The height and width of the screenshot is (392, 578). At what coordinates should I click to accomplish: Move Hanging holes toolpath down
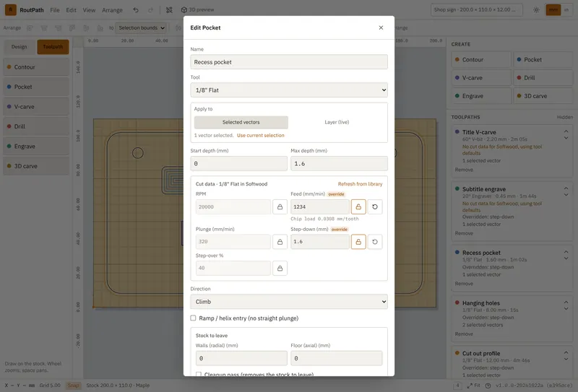pos(566,309)
